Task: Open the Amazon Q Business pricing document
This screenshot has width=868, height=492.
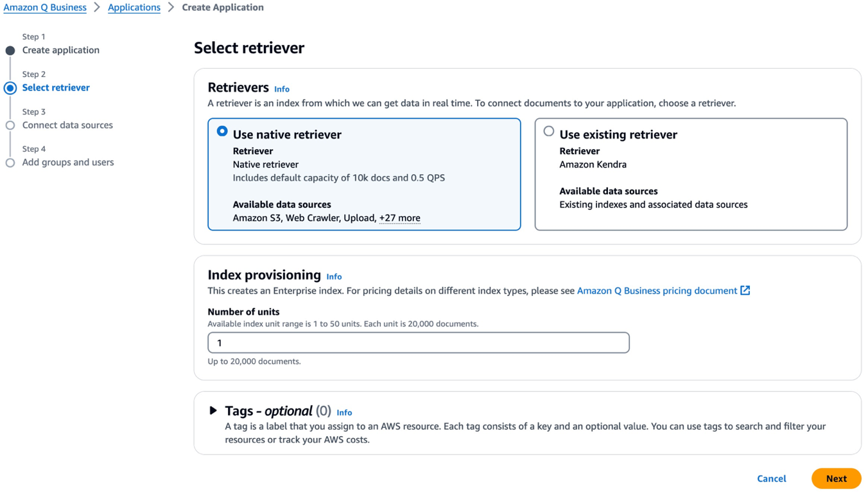Action: 656,290
